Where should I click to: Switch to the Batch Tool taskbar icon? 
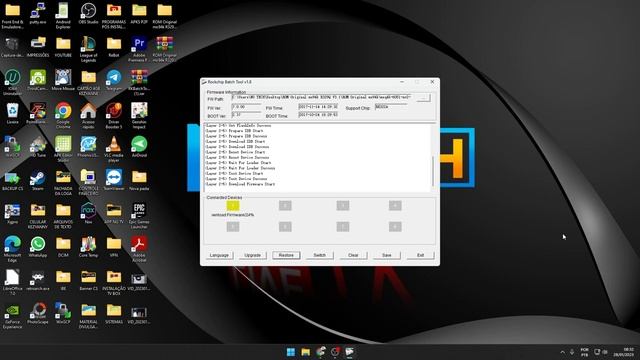pyautogui.click(x=349, y=352)
